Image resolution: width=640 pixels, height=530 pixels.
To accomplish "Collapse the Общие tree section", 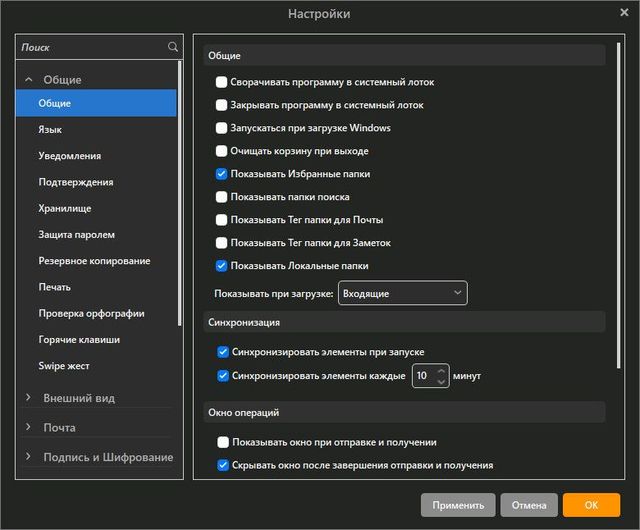I will (28, 80).
